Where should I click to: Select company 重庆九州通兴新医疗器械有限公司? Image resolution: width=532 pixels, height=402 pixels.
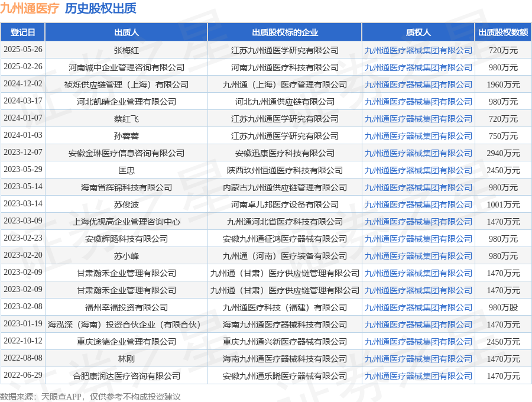[285, 342]
